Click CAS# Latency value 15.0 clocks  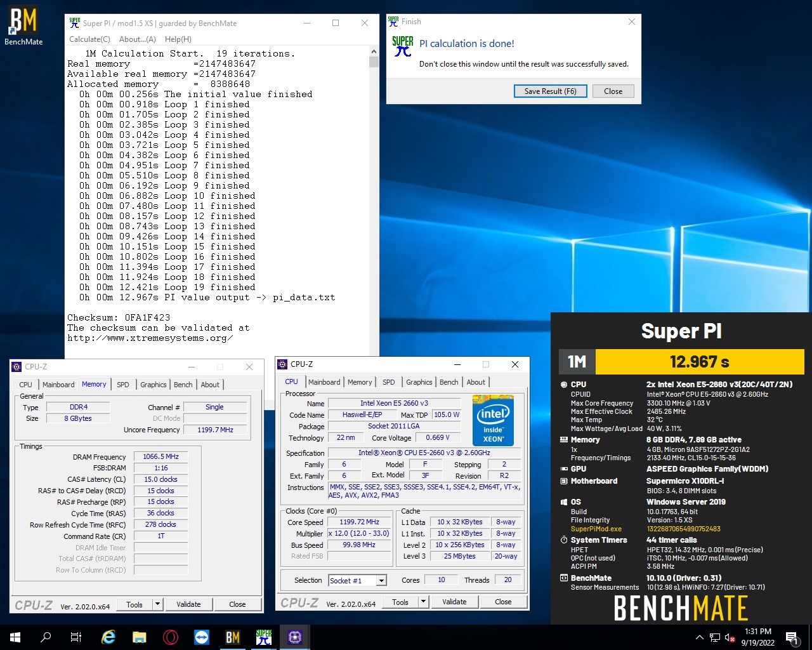[161, 479]
